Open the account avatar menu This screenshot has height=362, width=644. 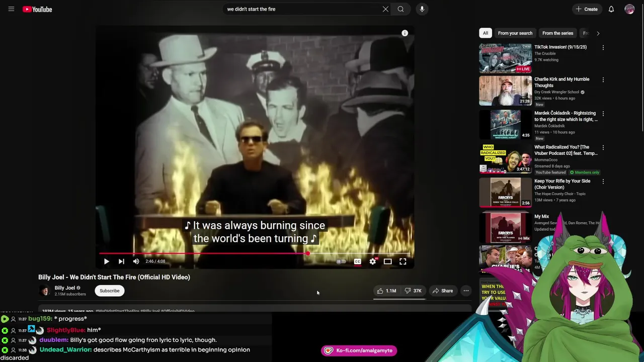pos(629,9)
